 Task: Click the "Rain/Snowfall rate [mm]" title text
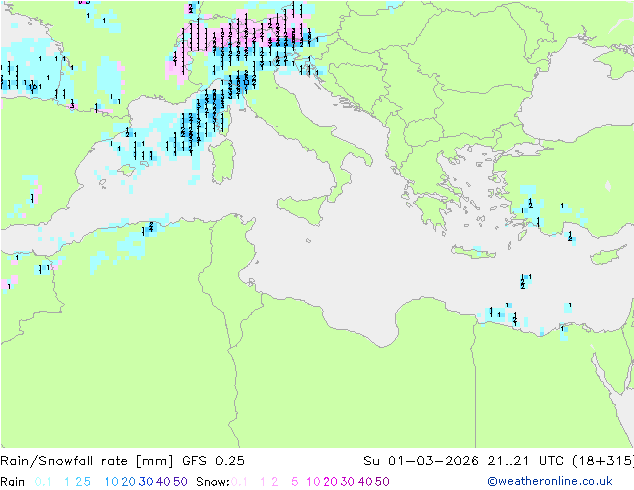click(87, 460)
